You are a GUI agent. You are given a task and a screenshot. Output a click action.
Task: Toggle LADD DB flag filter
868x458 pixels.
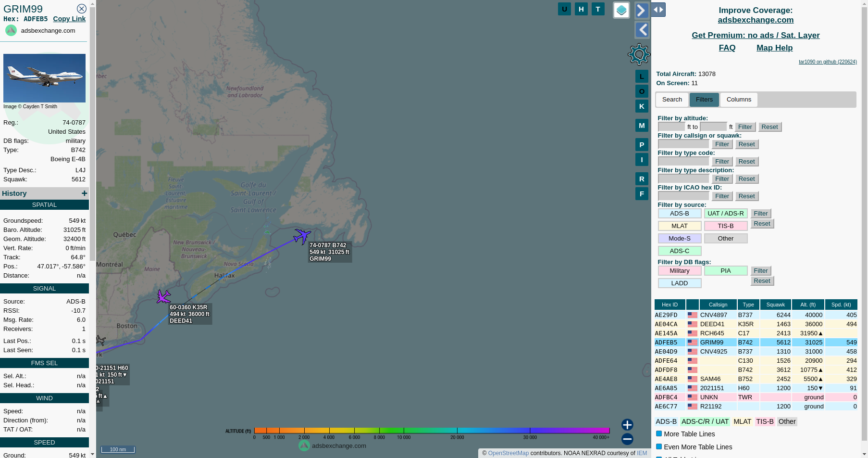680,283
